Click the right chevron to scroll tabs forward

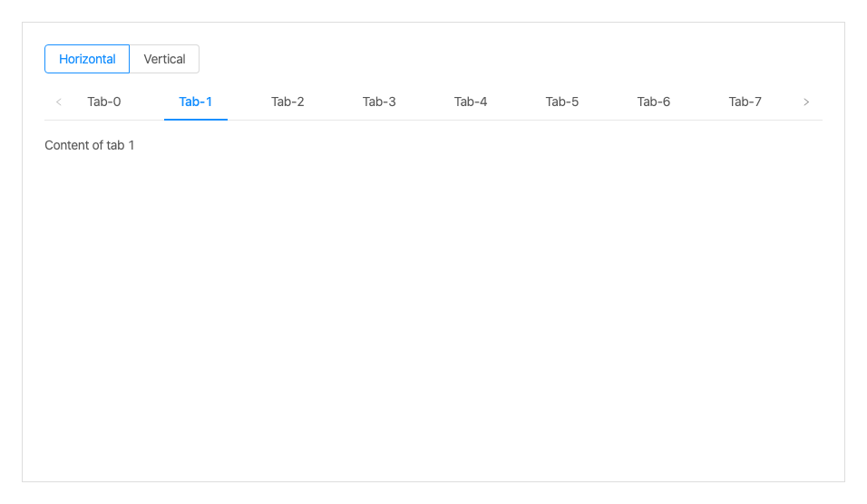(x=806, y=102)
